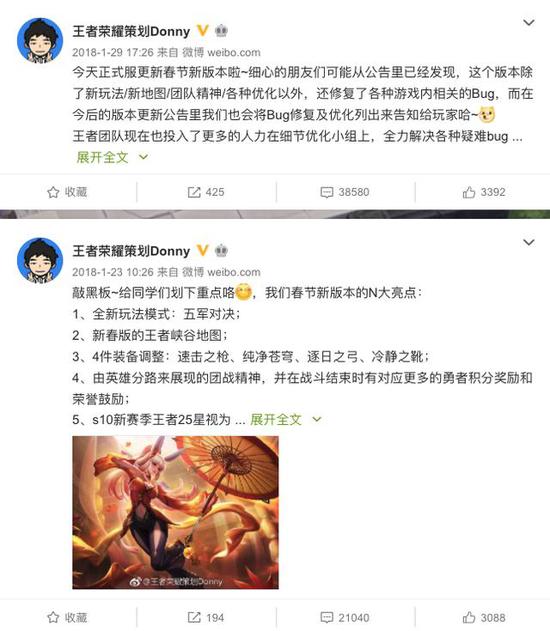This screenshot has height=631, width=550.
Task: Favorite the second post with the star 收藏
Action: 67,617
